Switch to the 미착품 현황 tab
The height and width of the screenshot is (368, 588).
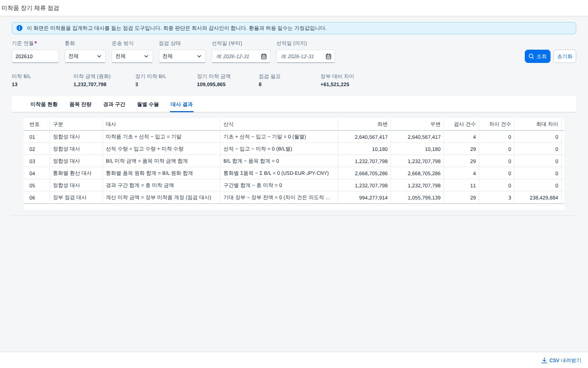coord(44,105)
